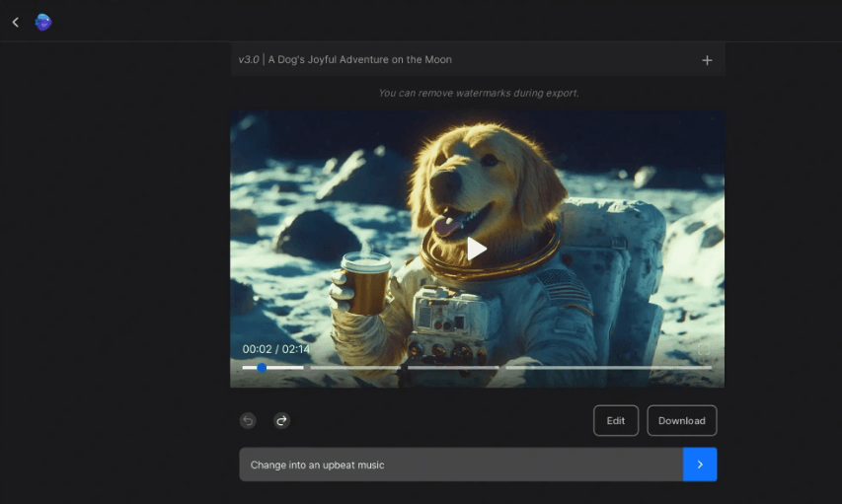Viewport: 842px width, 504px height.
Task: Click 'You can remove watermarks during export.' note
Action: coord(479,93)
